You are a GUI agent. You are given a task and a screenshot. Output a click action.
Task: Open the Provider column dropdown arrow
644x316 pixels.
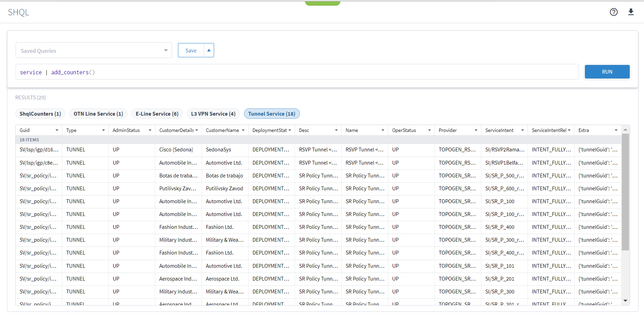pyautogui.click(x=476, y=130)
